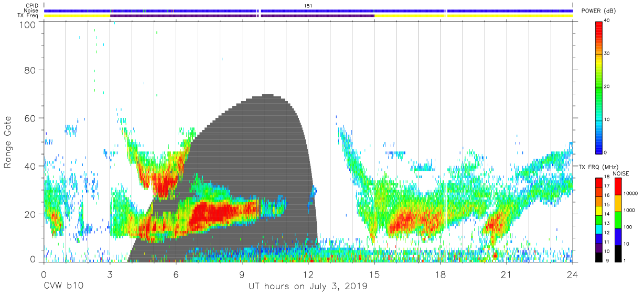The width and height of the screenshot is (644, 297).
Task: Click the x-axis tick label '9'
Action: coord(242,274)
